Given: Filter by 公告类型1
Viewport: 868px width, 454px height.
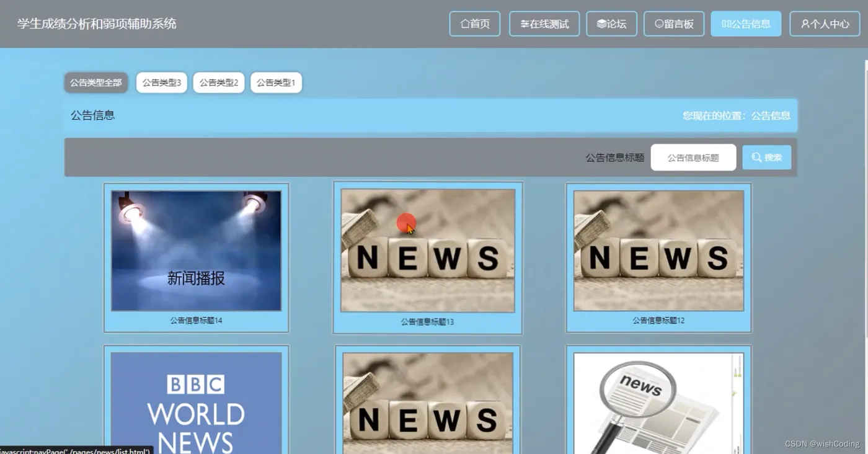Looking at the screenshot, I should coord(276,82).
